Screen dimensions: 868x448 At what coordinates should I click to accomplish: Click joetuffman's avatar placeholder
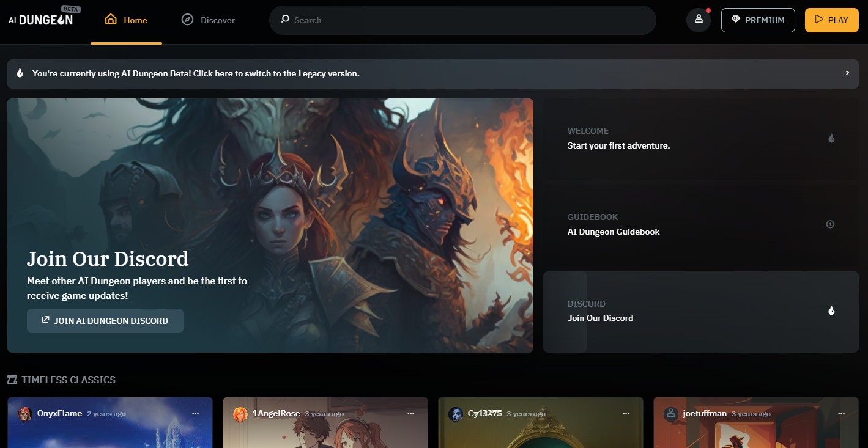tap(671, 414)
